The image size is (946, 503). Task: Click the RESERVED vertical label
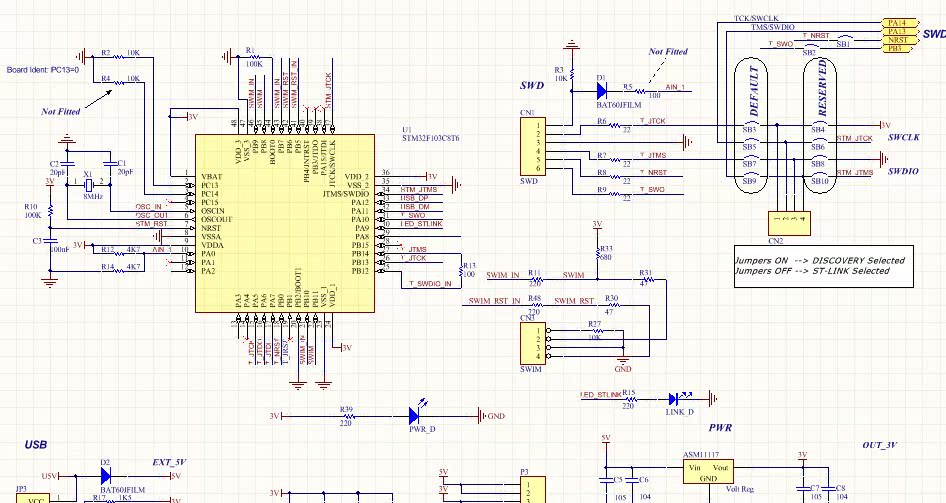click(x=823, y=88)
